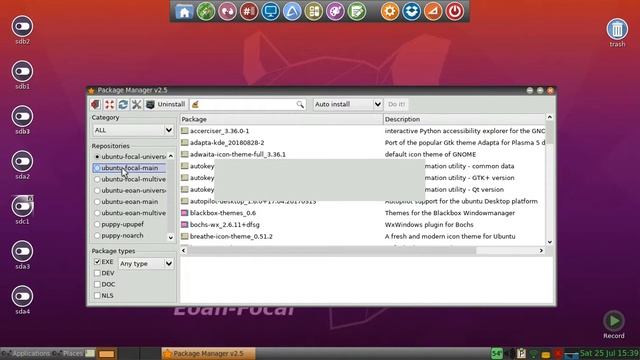
Task: Select ubuntu-focal-universe repository radio
Action: (97, 157)
